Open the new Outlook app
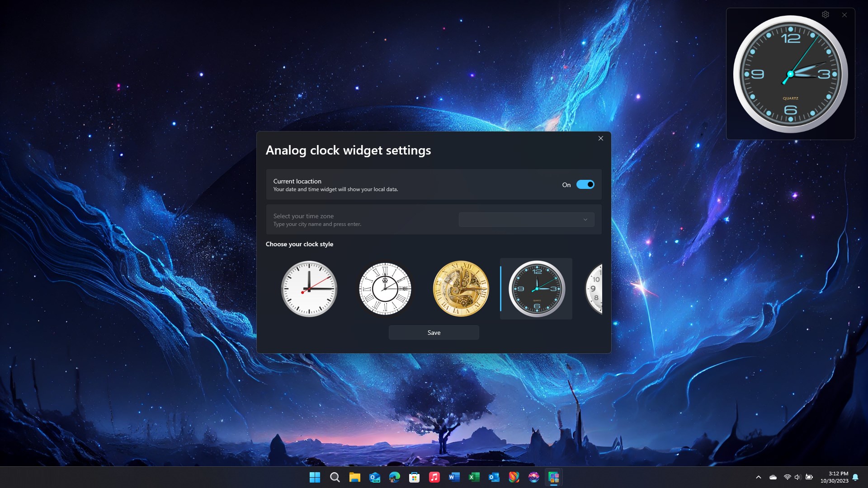Viewport: 868px width, 488px height. [x=374, y=477]
